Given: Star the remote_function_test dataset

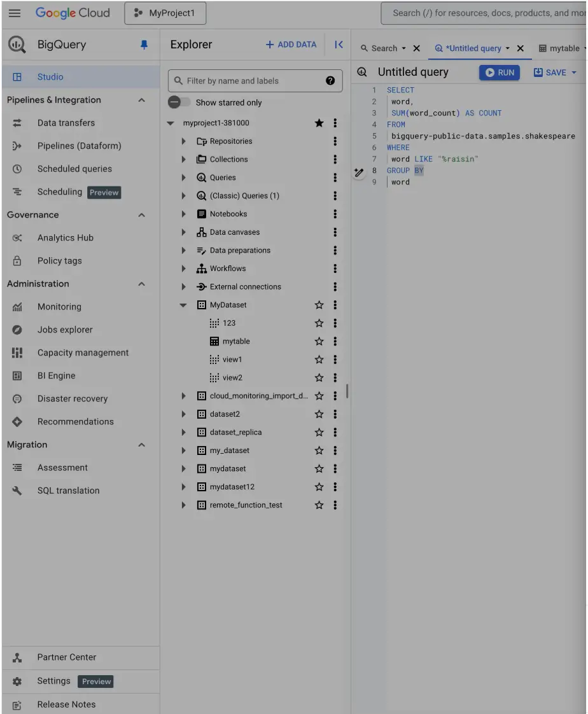Looking at the screenshot, I should (319, 505).
